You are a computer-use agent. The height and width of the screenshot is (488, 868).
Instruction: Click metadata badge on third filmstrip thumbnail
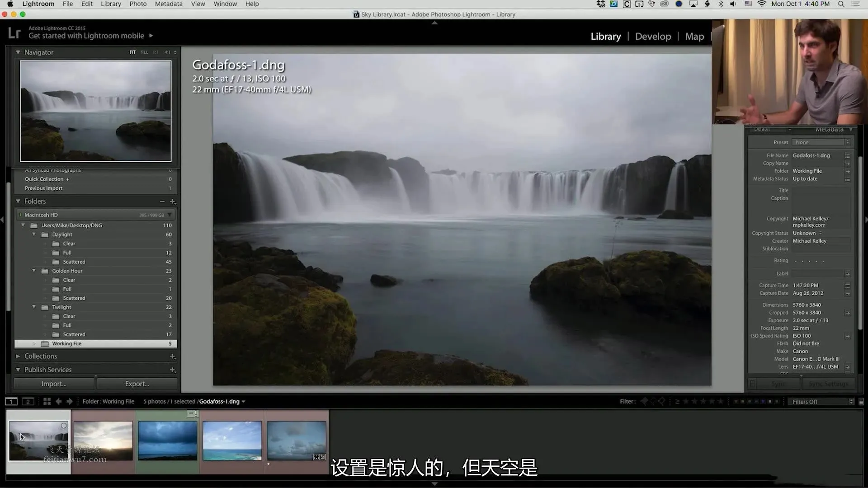(193, 413)
